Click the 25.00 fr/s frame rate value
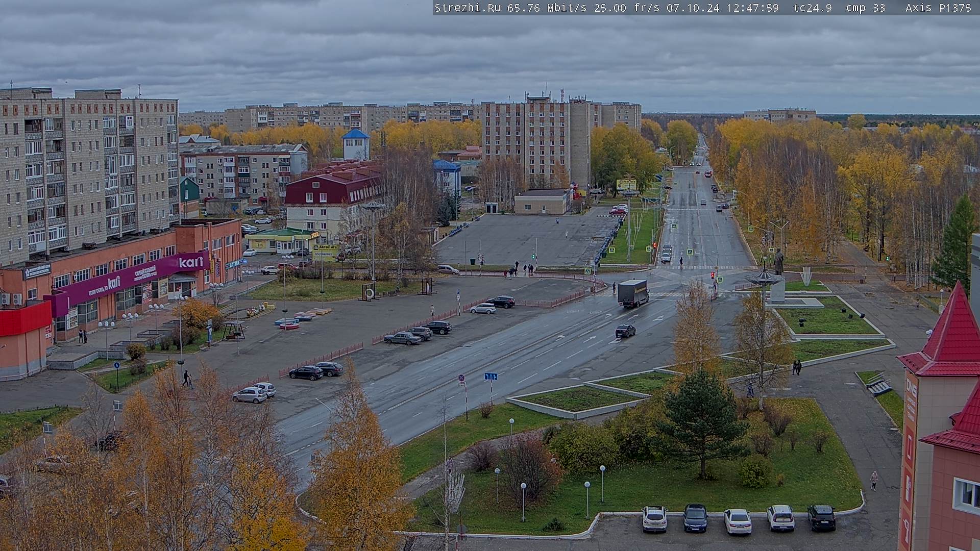980x551 pixels. coord(627,8)
